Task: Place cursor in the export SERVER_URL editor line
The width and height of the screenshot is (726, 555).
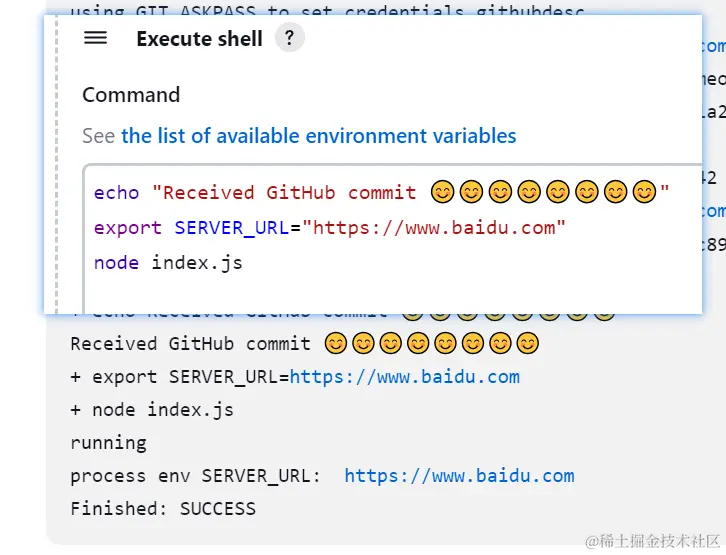Action: 330,228
